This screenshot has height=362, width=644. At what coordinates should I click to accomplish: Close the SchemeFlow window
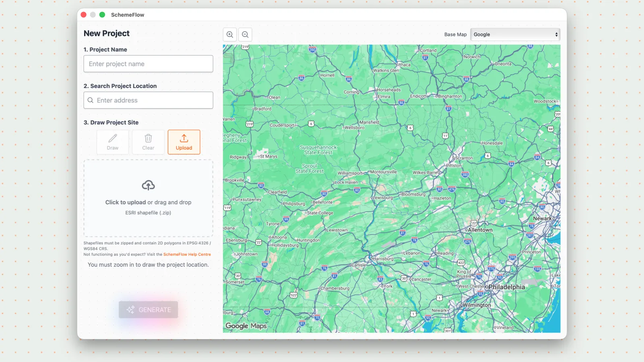tap(84, 15)
